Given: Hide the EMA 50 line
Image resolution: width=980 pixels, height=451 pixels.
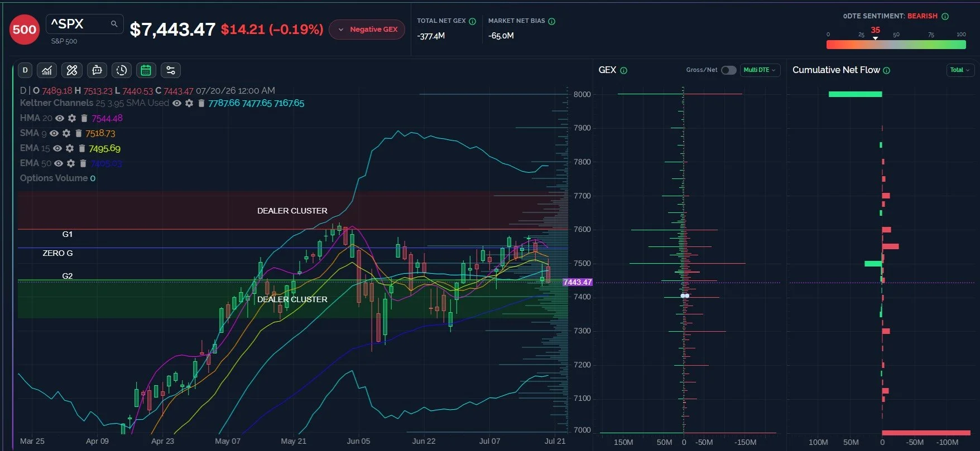Looking at the screenshot, I should 59,163.
